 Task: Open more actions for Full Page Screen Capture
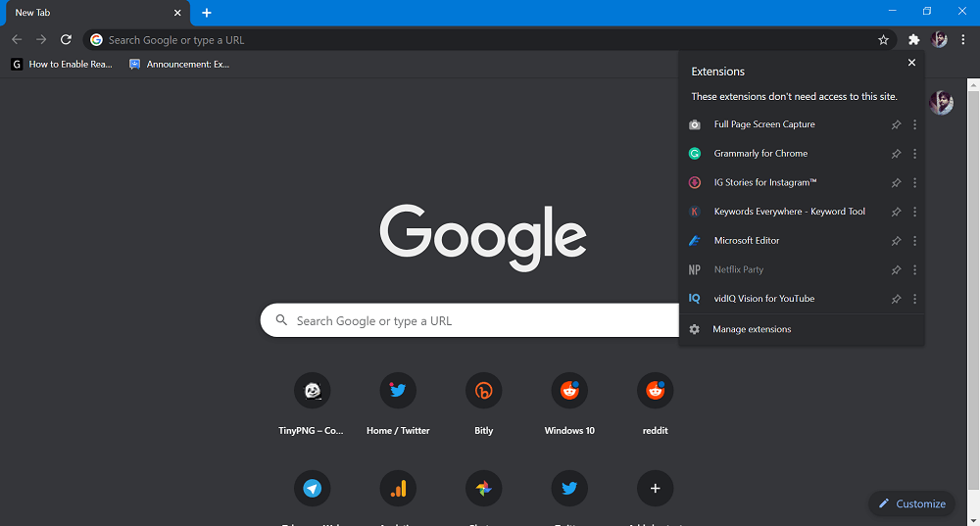tap(915, 124)
